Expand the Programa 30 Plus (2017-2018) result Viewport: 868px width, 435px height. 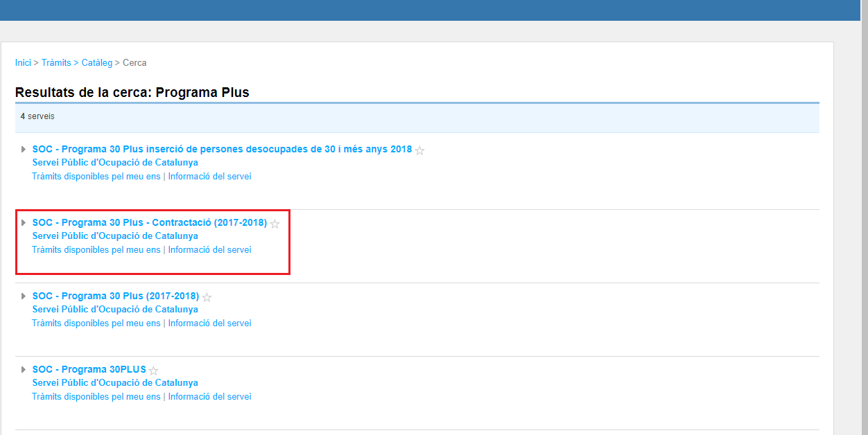(x=24, y=296)
